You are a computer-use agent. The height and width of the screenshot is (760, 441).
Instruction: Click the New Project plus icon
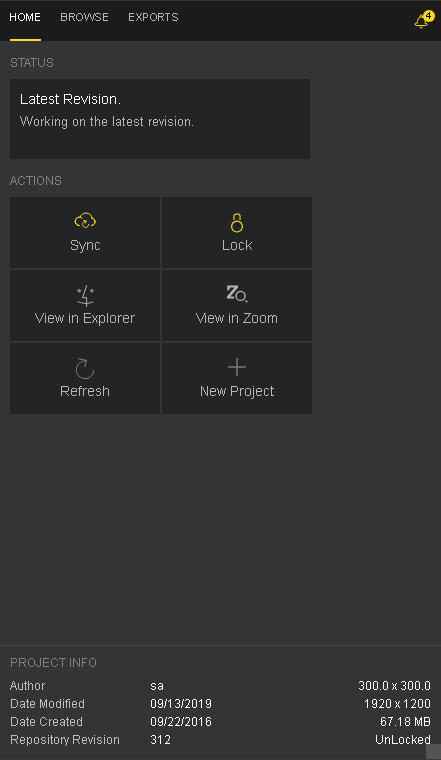(236, 367)
